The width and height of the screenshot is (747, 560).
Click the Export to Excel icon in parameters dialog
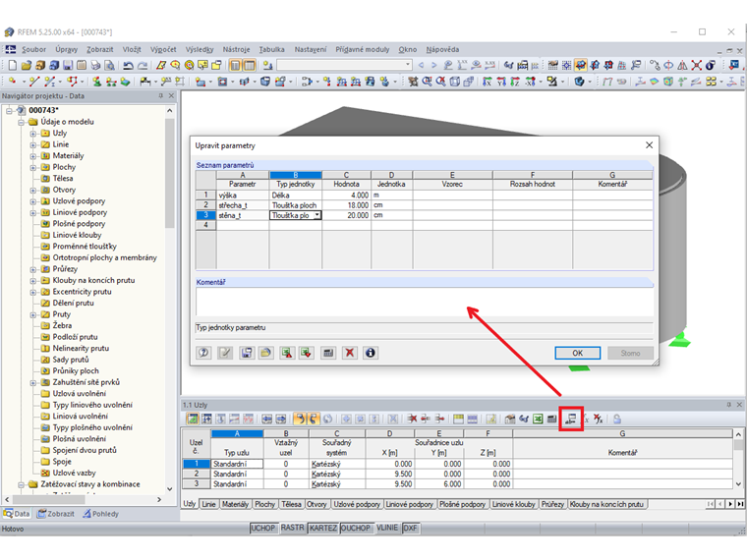(x=287, y=353)
